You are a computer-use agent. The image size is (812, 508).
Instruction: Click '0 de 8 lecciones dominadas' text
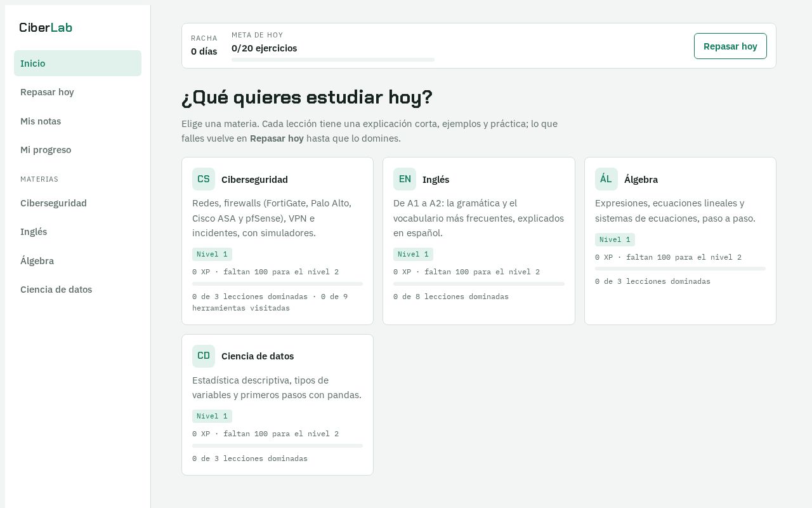click(451, 297)
